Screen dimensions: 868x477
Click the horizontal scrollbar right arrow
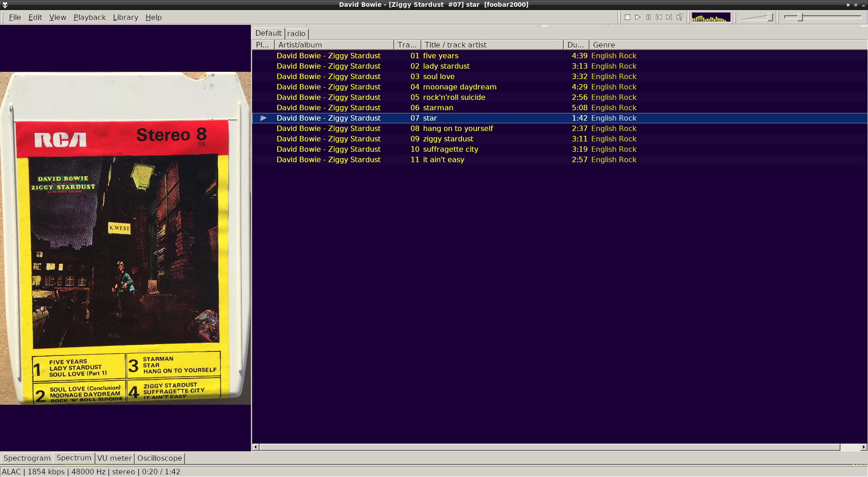[863, 447]
